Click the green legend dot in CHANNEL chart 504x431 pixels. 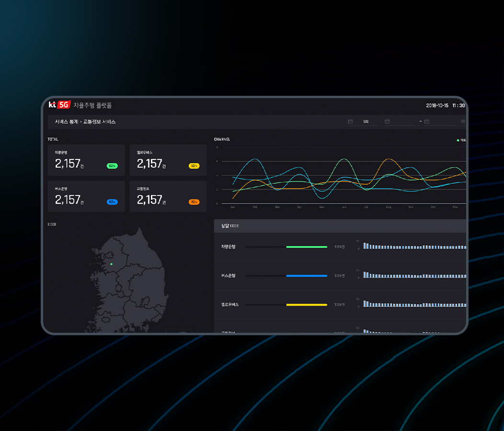point(458,140)
